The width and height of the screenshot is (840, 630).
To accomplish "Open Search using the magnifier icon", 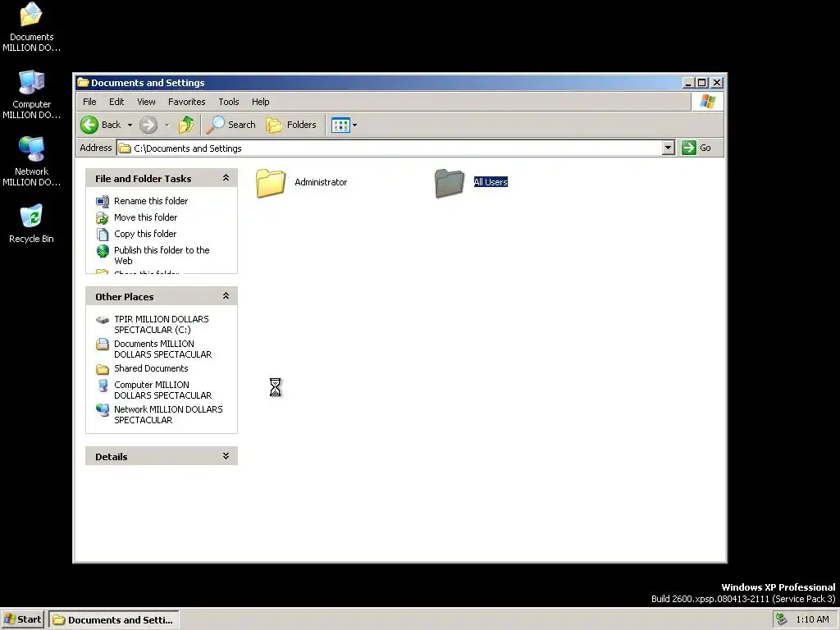I will 216,125.
